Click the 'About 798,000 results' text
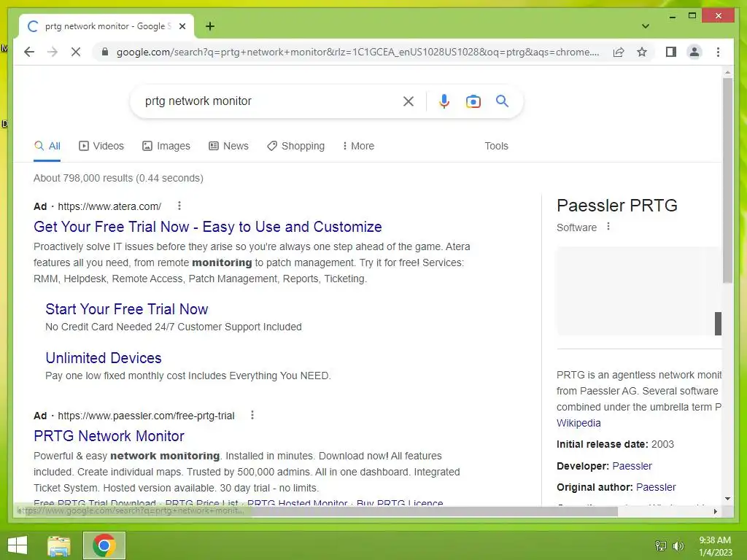 click(118, 178)
